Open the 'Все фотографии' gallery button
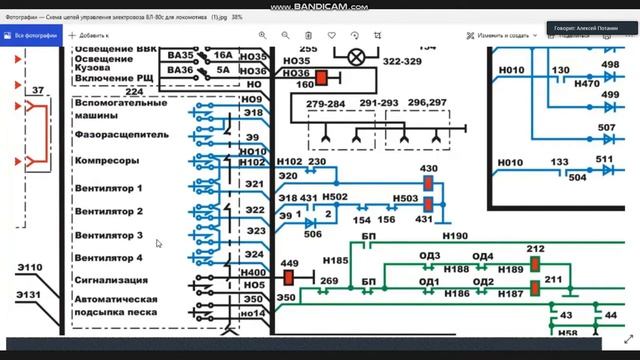The height and width of the screenshot is (360, 640). (31, 36)
